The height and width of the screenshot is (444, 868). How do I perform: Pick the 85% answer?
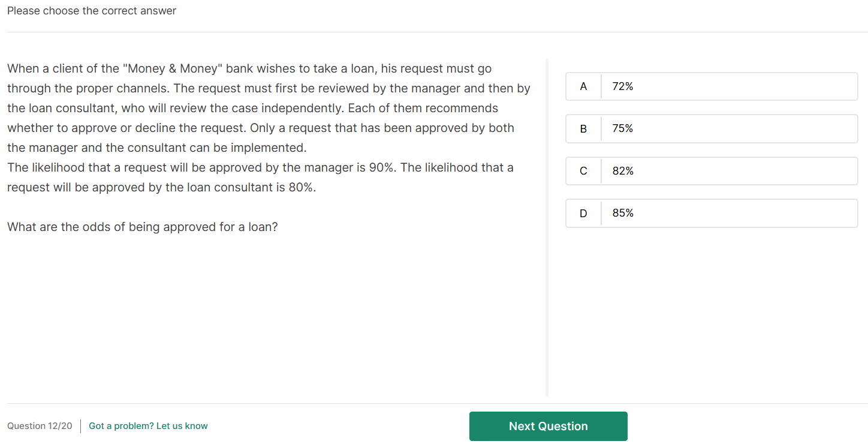tap(623, 213)
